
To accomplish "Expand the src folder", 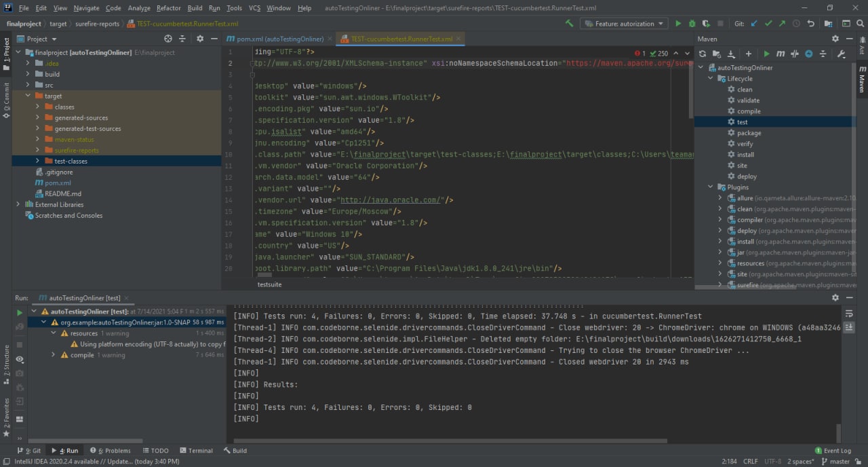I will pyautogui.click(x=28, y=85).
